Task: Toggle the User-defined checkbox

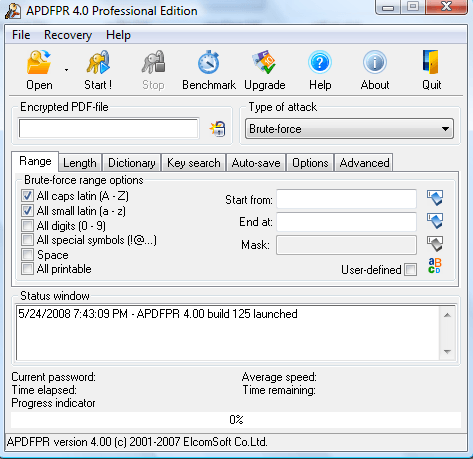Action: (410, 269)
